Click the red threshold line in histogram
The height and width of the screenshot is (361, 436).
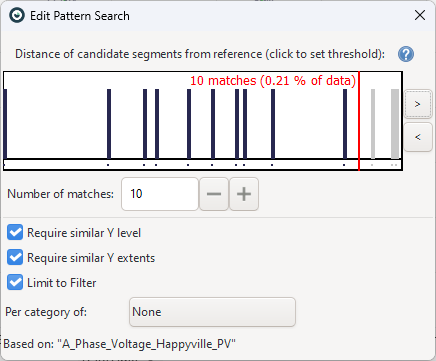[359, 121]
